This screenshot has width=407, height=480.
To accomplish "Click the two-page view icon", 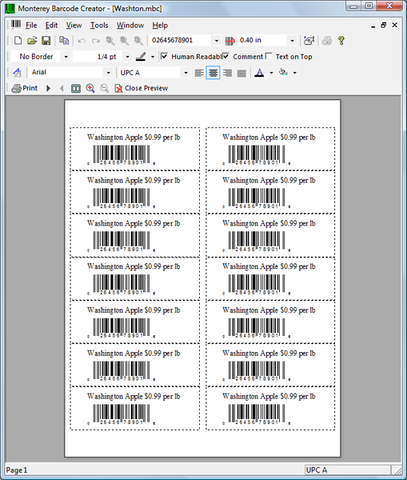I will click(76, 88).
